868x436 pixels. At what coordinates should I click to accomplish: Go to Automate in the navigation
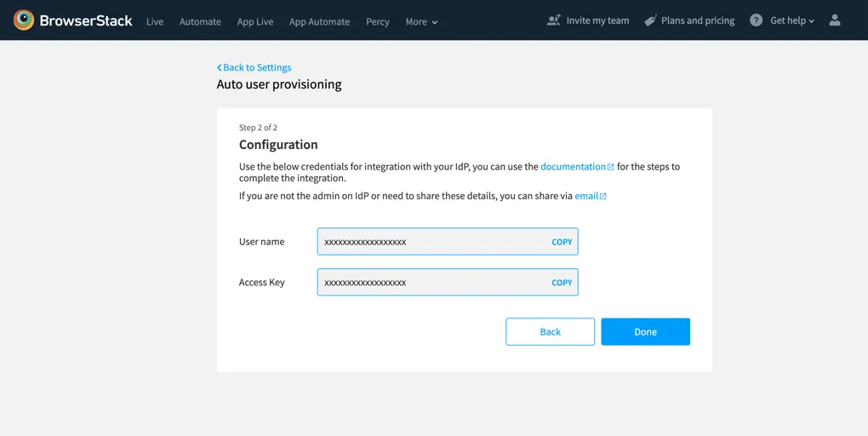[200, 21]
